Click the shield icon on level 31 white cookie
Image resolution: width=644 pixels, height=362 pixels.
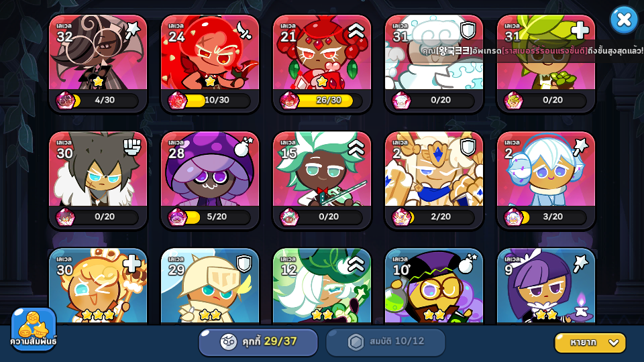click(x=468, y=30)
